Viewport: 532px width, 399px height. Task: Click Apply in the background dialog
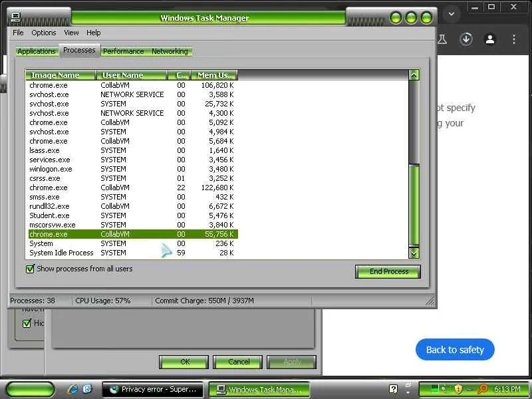pyautogui.click(x=291, y=362)
